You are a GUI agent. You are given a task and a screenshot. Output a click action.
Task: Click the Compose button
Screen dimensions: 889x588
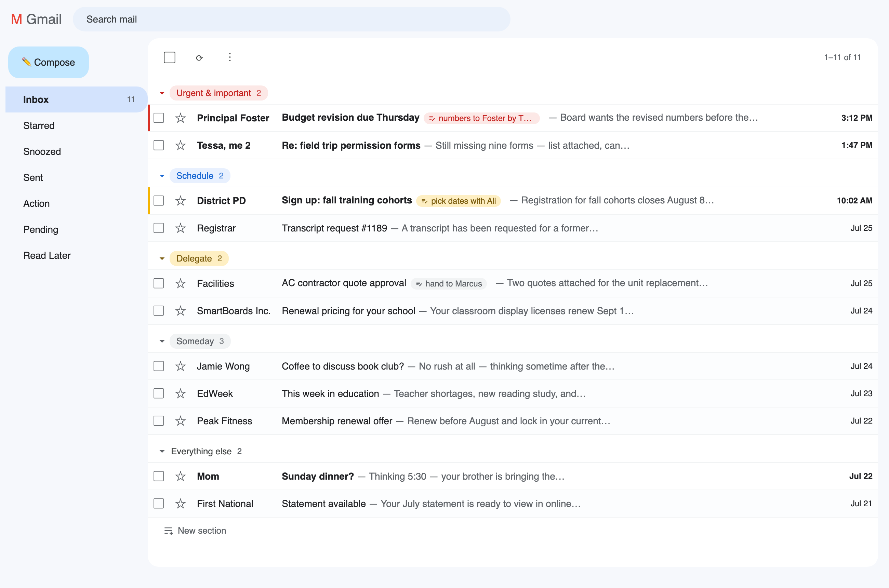[x=49, y=62]
